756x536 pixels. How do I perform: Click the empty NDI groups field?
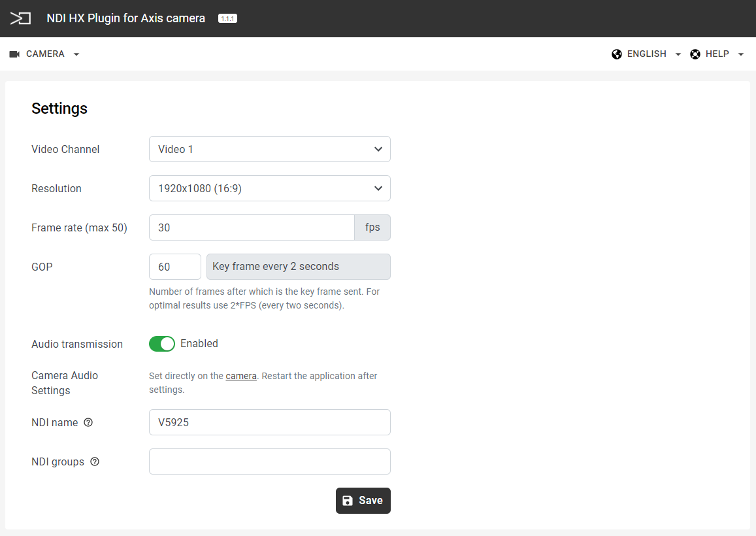click(x=269, y=461)
